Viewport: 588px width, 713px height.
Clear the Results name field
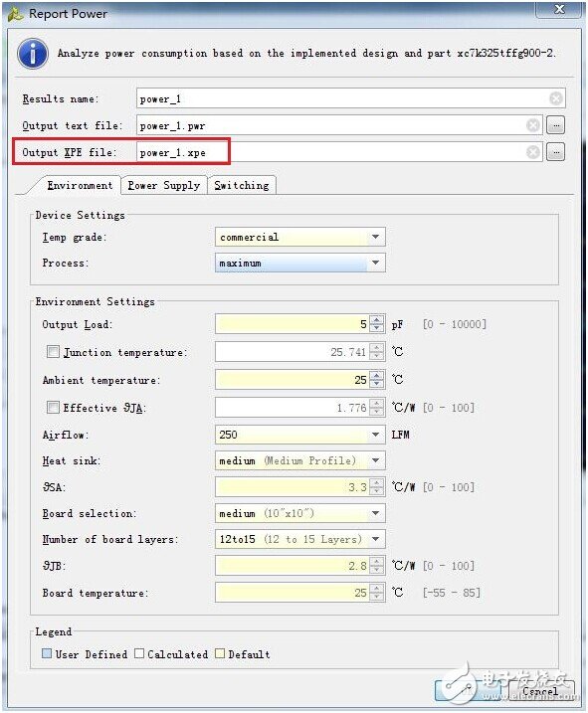tap(556, 98)
